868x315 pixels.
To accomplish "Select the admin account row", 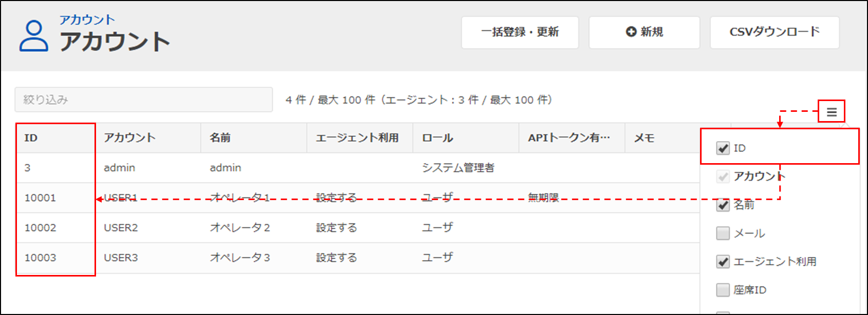I will point(120,168).
